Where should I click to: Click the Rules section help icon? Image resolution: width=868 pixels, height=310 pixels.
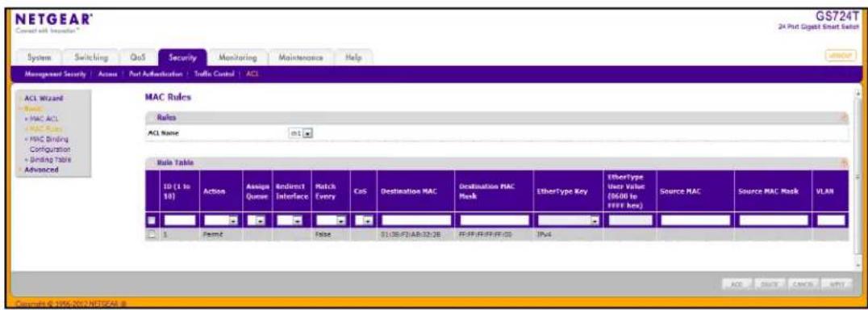(844, 117)
